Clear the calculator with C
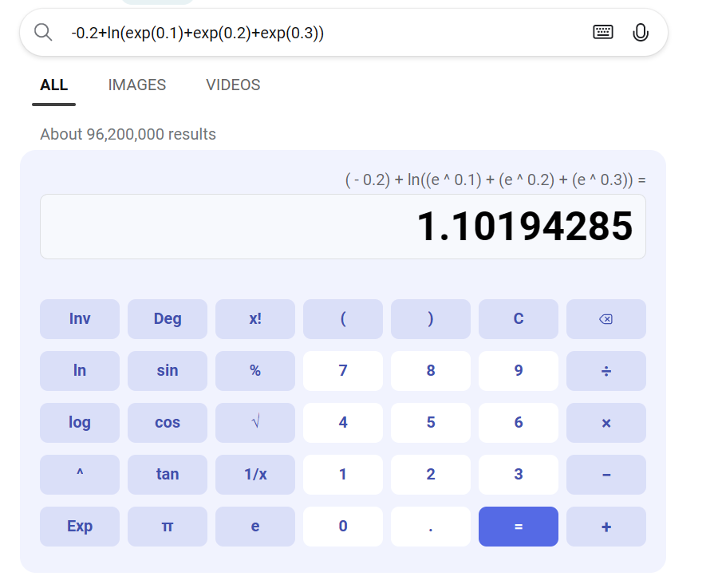The width and height of the screenshot is (714, 588). (x=519, y=319)
